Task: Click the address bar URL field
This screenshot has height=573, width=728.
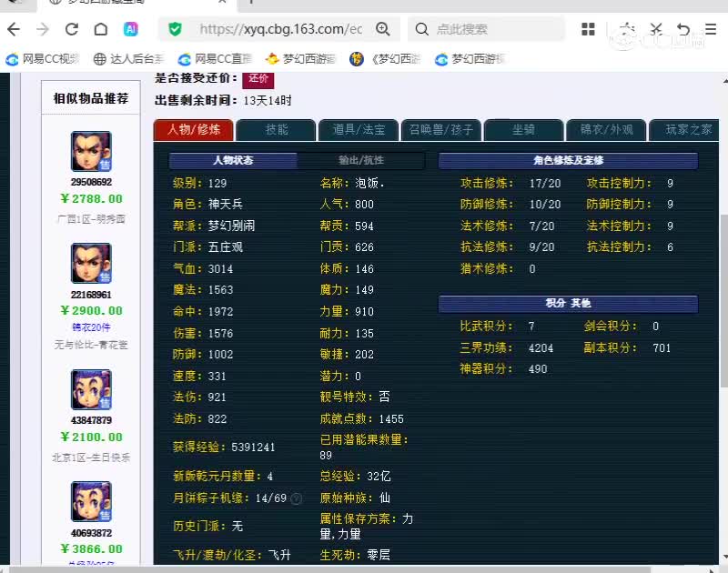Action: [x=281, y=29]
